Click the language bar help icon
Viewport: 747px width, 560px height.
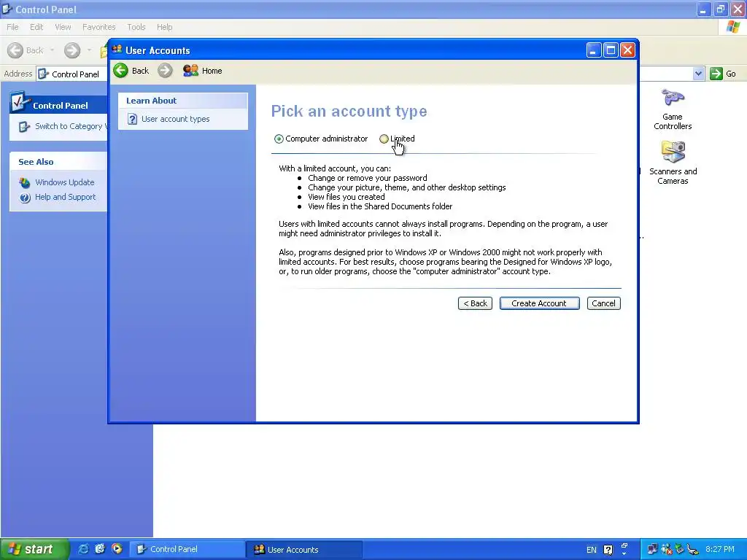click(x=608, y=550)
